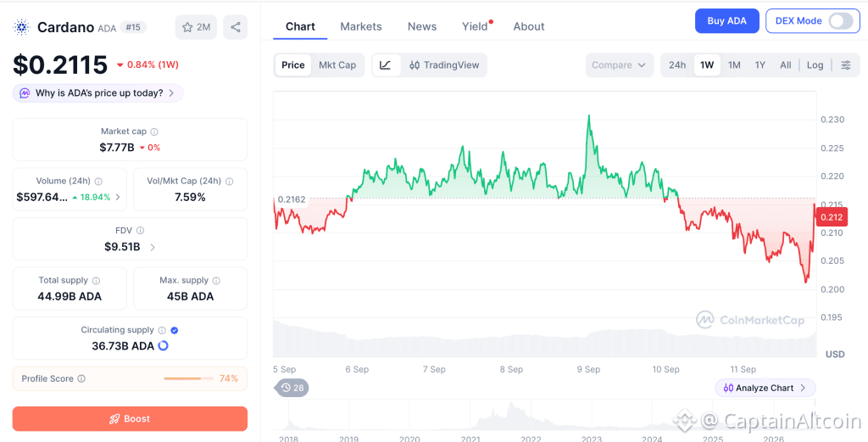The image size is (868, 442).
Task: Expand the FDV details chevron
Action: coord(153,247)
